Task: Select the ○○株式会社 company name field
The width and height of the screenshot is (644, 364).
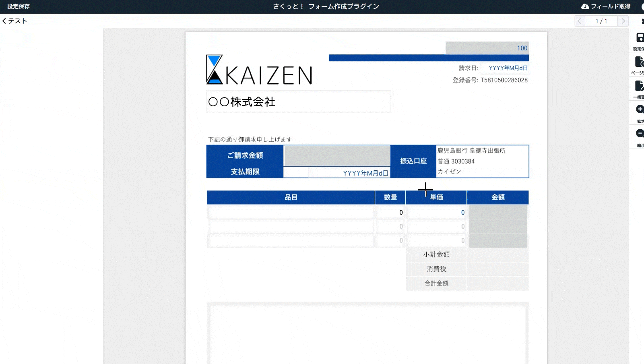Action: [298, 101]
